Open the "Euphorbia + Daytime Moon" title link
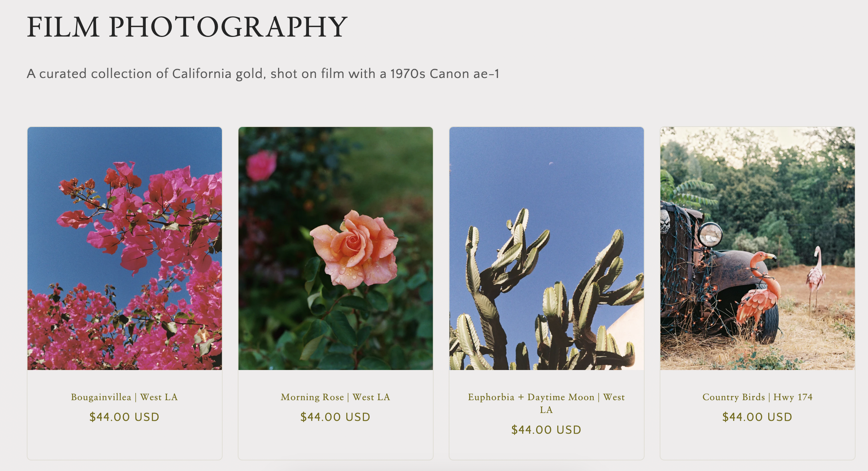 click(x=546, y=403)
